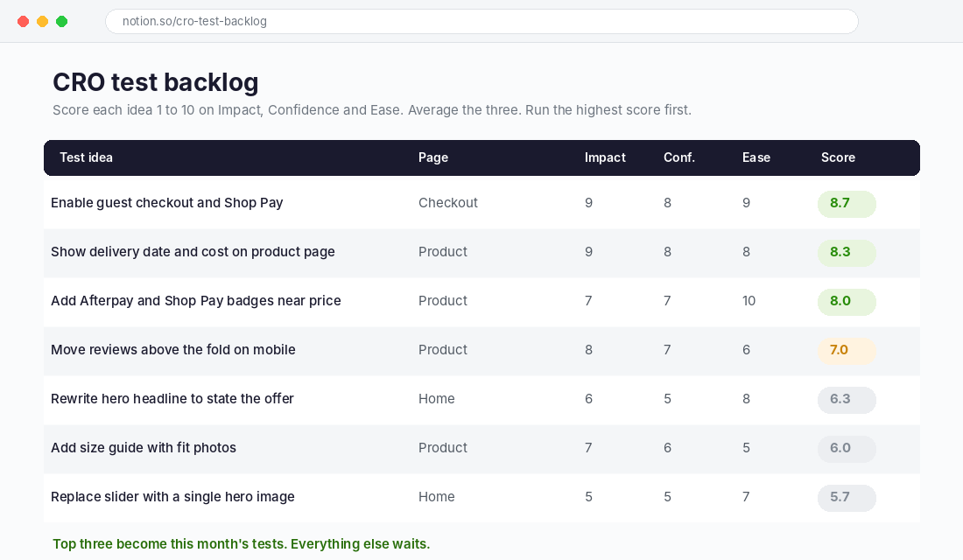Click 'Product' cell in the delivery date row

pyautogui.click(x=443, y=252)
